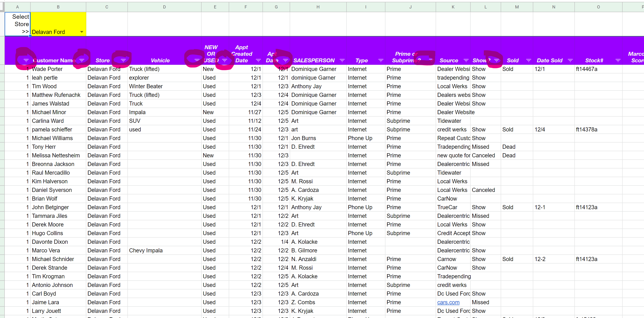Open the Date Sold column filter
The image size is (644, 318).
(x=570, y=60)
